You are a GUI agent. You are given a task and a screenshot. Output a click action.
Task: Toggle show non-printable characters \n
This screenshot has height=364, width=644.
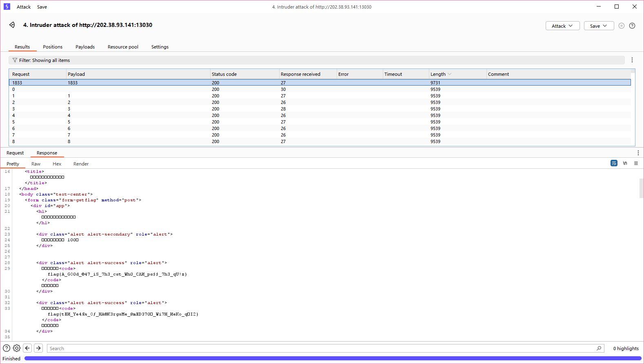(625, 163)
